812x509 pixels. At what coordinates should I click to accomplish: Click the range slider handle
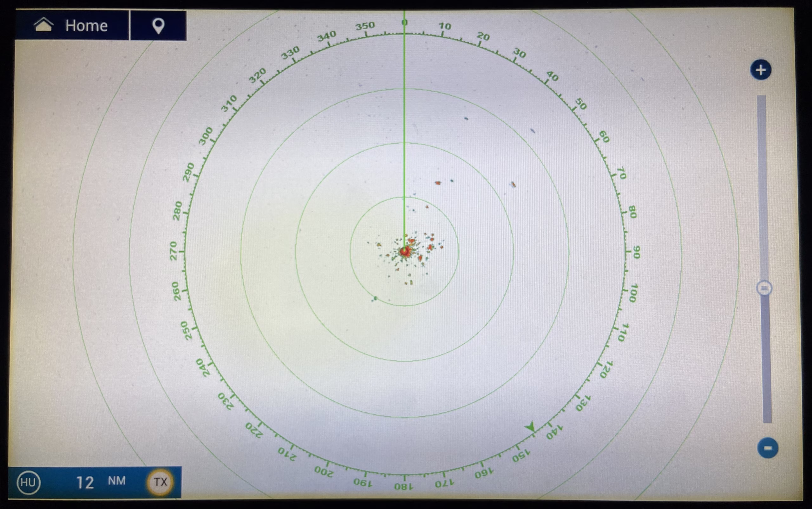click(764, 288)
